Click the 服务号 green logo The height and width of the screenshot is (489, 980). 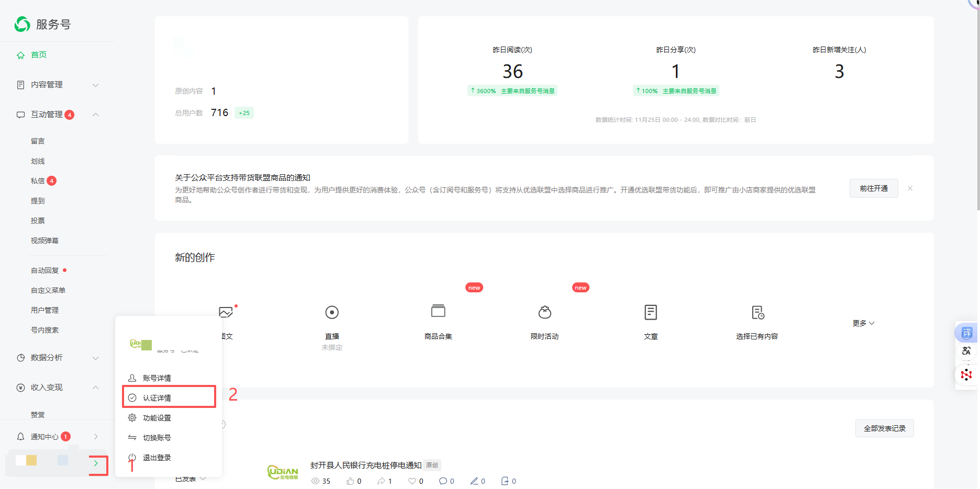21,24
